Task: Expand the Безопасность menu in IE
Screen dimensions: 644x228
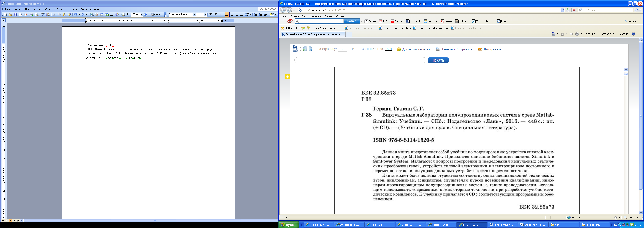Action: coord(609,34)
